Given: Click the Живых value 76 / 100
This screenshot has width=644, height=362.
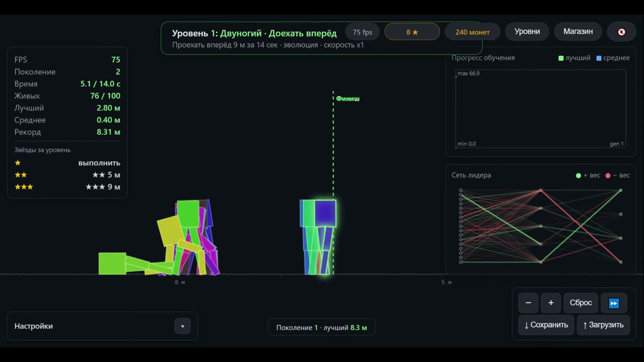Looking at the screenshot, I should [x=105, y=96].
